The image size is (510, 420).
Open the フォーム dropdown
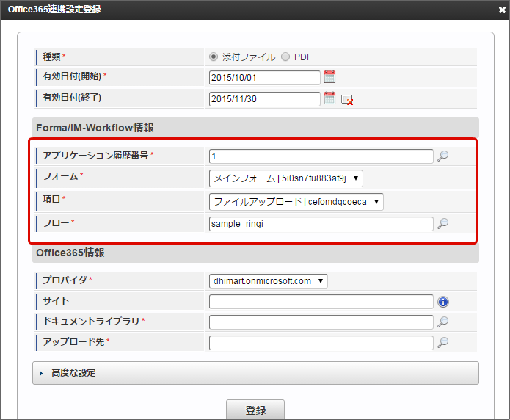point(286,178)
